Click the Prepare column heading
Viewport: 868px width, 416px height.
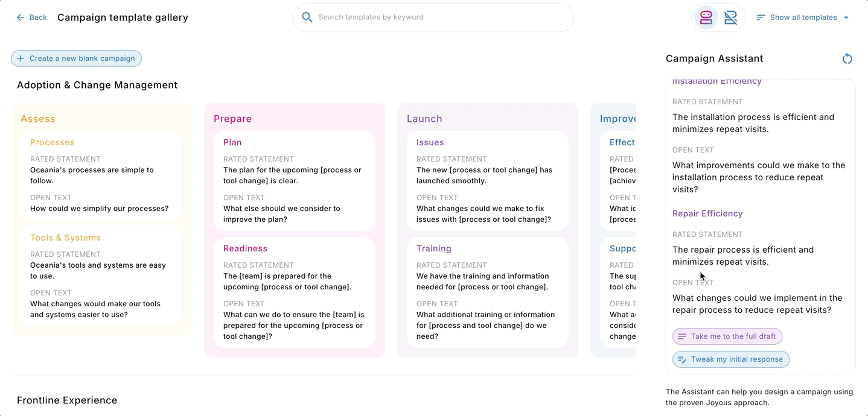(x=232, y=119)
